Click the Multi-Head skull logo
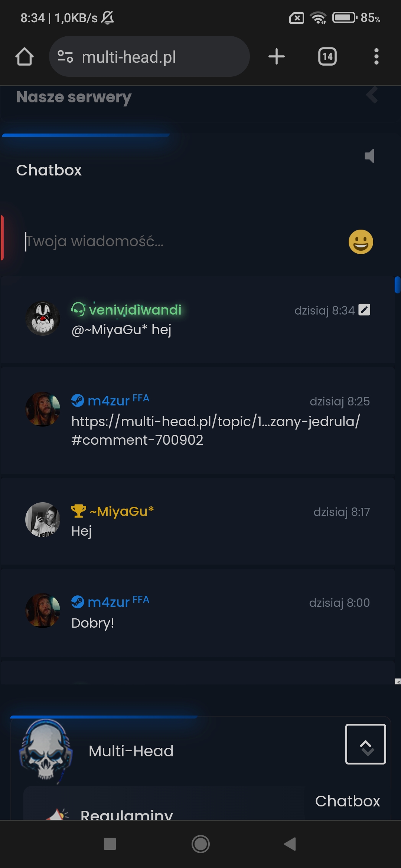 pos(45,751)
